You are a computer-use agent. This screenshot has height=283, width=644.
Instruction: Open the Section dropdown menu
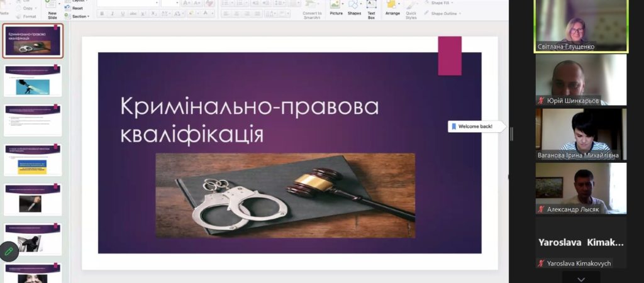(77, 16)
